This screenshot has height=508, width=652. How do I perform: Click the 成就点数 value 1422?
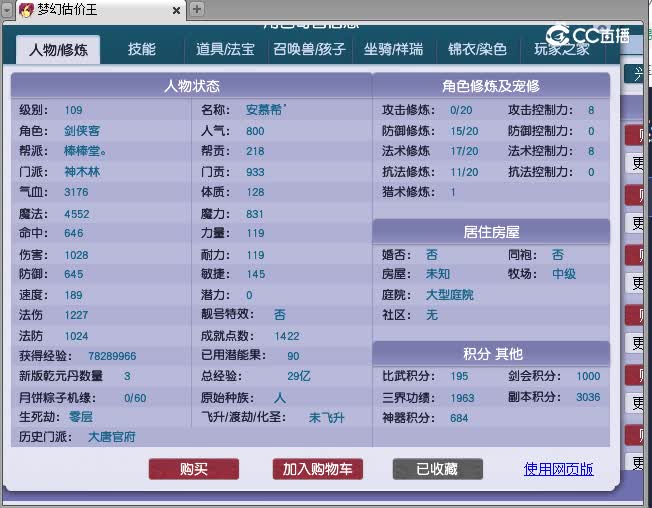tap(287, 336)
